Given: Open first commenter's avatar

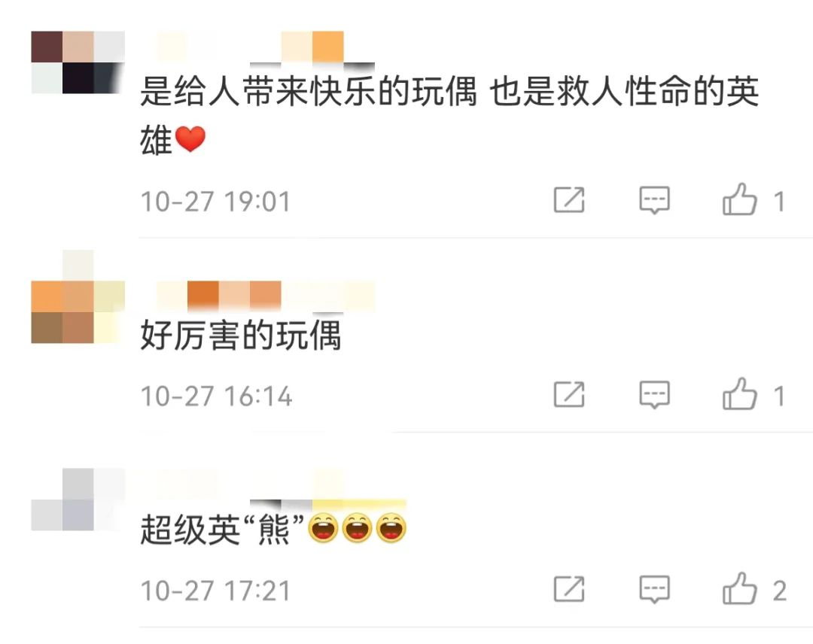Looking at the screenshot, I should (x=78, y=62).
